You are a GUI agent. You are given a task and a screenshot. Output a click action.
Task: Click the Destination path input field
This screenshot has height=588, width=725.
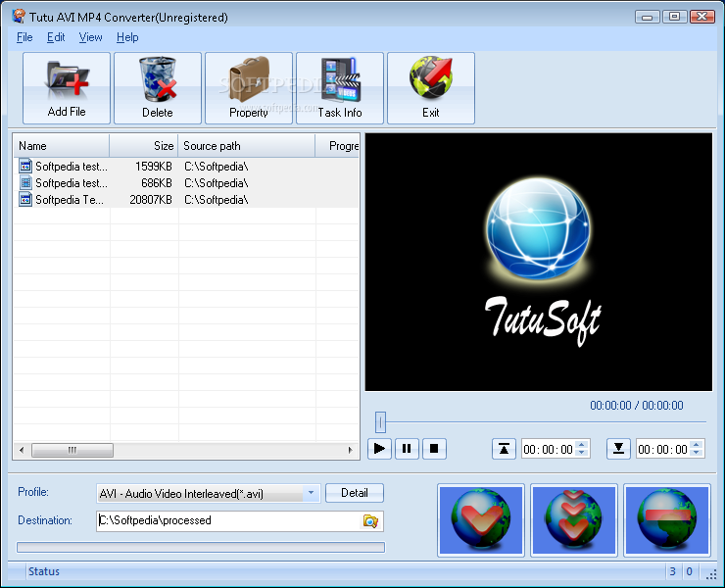point(229,521)
